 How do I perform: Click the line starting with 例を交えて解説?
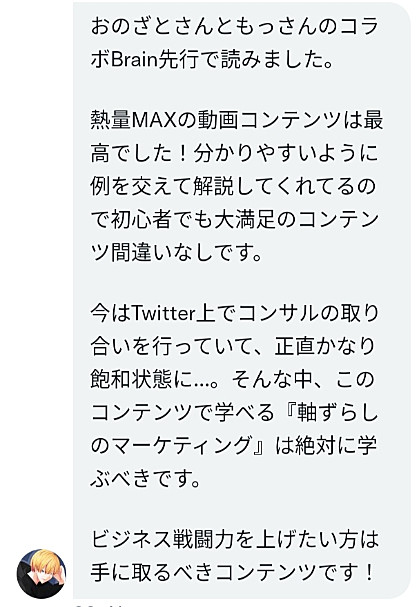click(x=233, y=186)
